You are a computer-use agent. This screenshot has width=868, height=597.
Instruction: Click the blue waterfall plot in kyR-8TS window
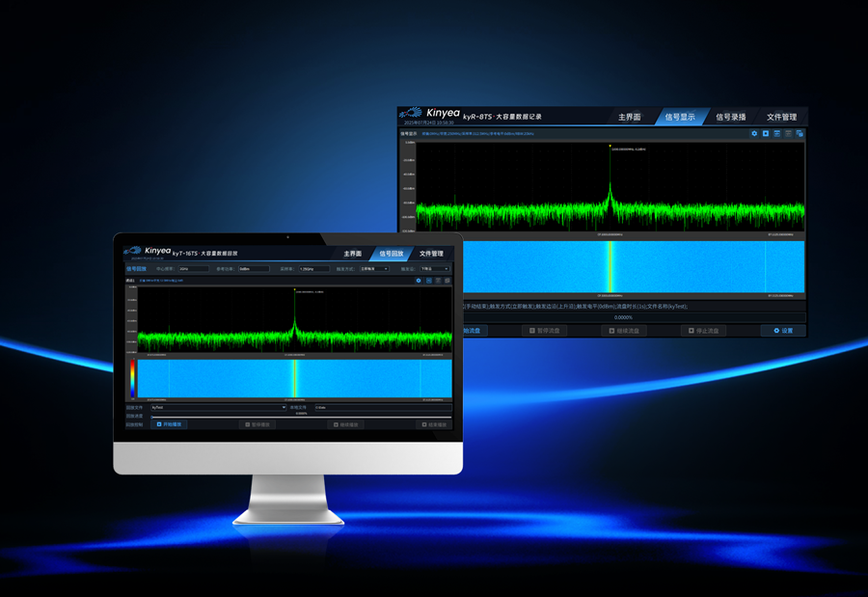[x=634, y=266]
